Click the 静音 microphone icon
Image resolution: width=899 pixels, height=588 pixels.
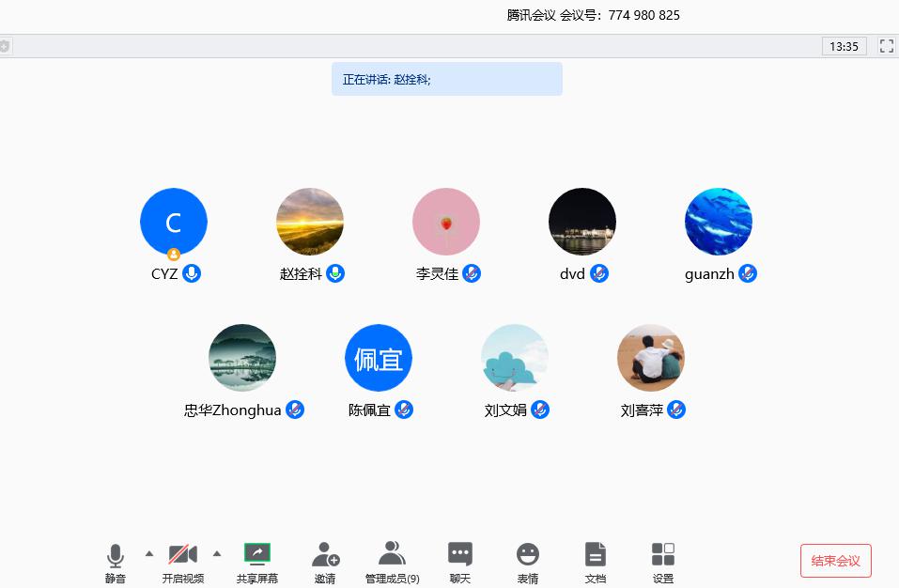pos(116,556)
